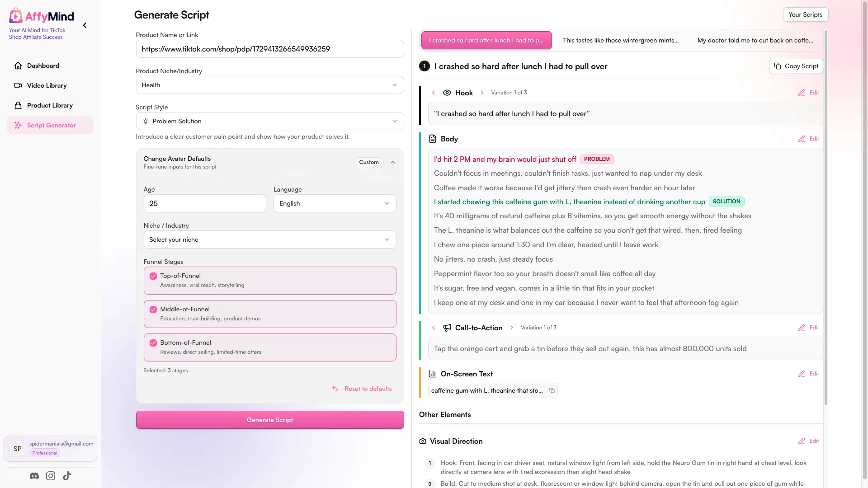868x488 pixels.
Task: Click the Age input field
Action: coord(205,203)
